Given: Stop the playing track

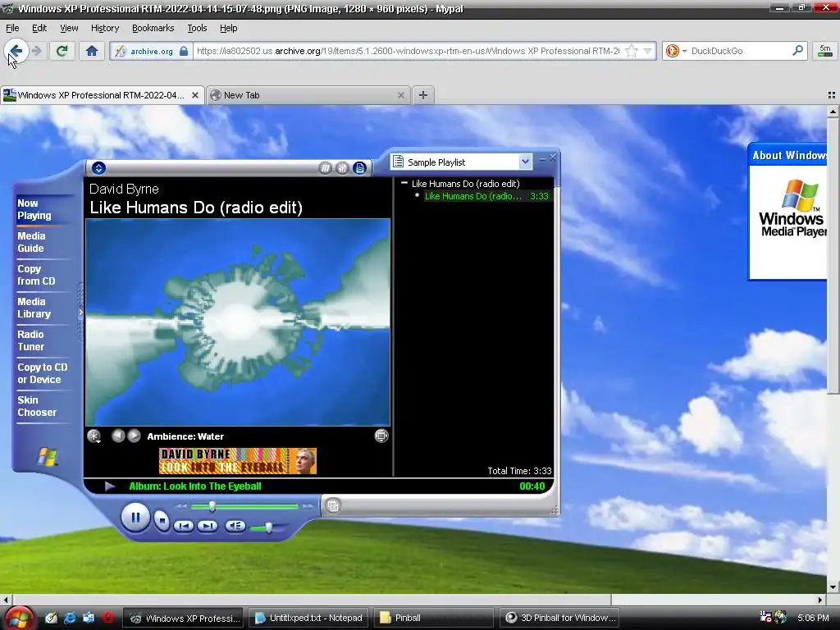Looking at the screenshot, I should (162, 520).
